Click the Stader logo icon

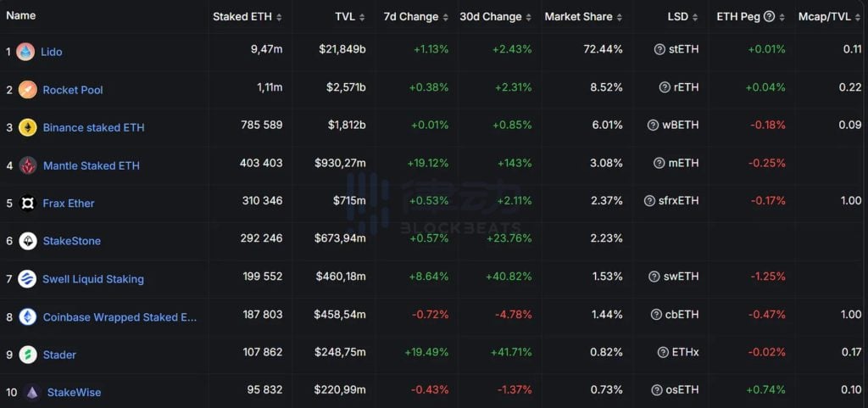[27, 355]
